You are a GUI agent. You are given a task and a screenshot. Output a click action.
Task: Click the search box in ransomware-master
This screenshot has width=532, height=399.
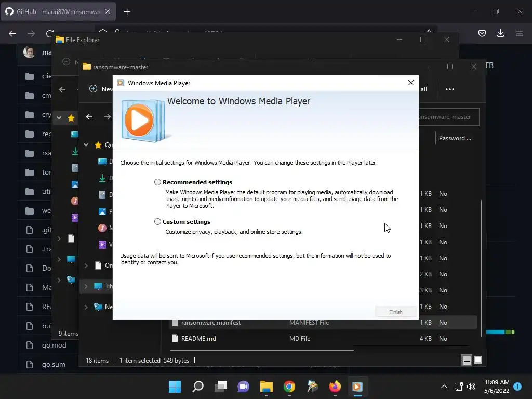coord(448,117)
